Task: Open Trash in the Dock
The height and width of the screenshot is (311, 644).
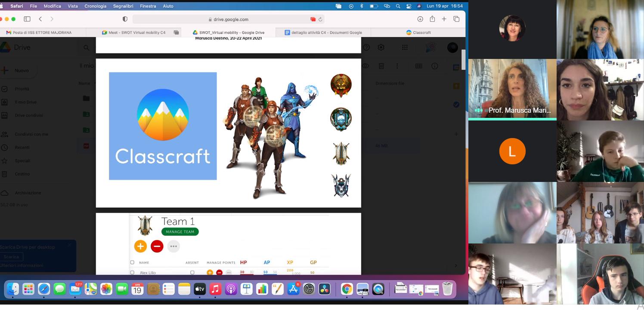Action: coord(448,289)
